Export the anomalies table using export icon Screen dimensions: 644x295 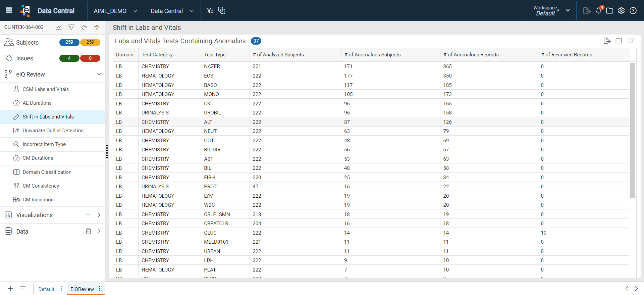tap(607, 41)
